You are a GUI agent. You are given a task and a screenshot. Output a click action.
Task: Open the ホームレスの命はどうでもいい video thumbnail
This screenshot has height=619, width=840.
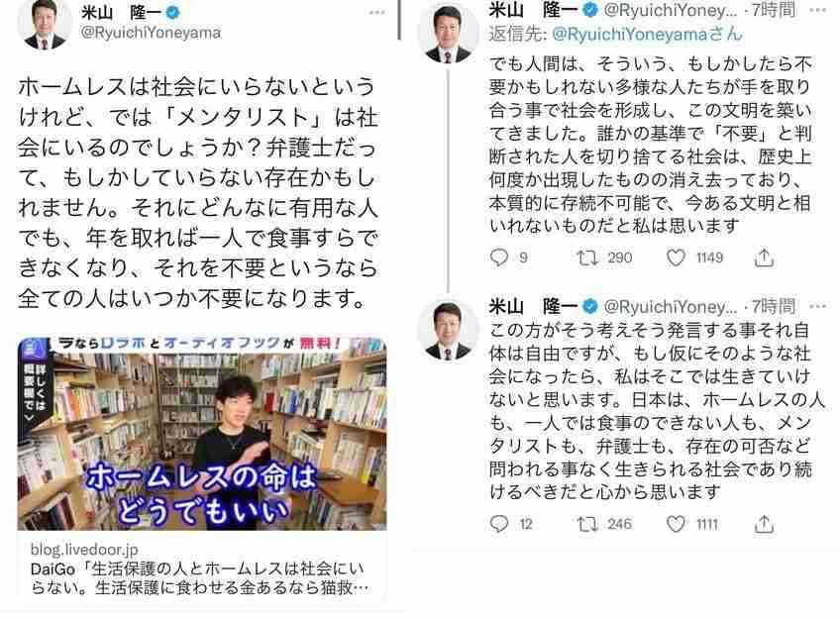(x=202, y=433)
